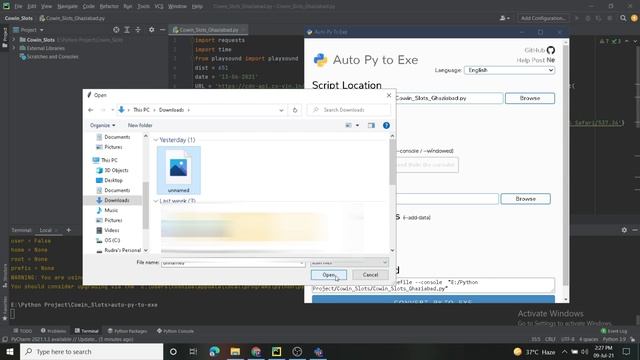Image resolution: width=640 pixels, height=360 pixels.
Task: Click the script path field in Auto Py to Exe
Action: coord(449,98)
